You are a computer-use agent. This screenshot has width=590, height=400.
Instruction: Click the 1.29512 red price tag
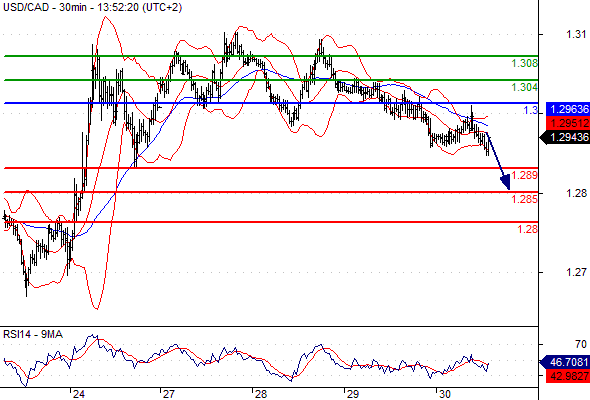click(x=568, y=123)
